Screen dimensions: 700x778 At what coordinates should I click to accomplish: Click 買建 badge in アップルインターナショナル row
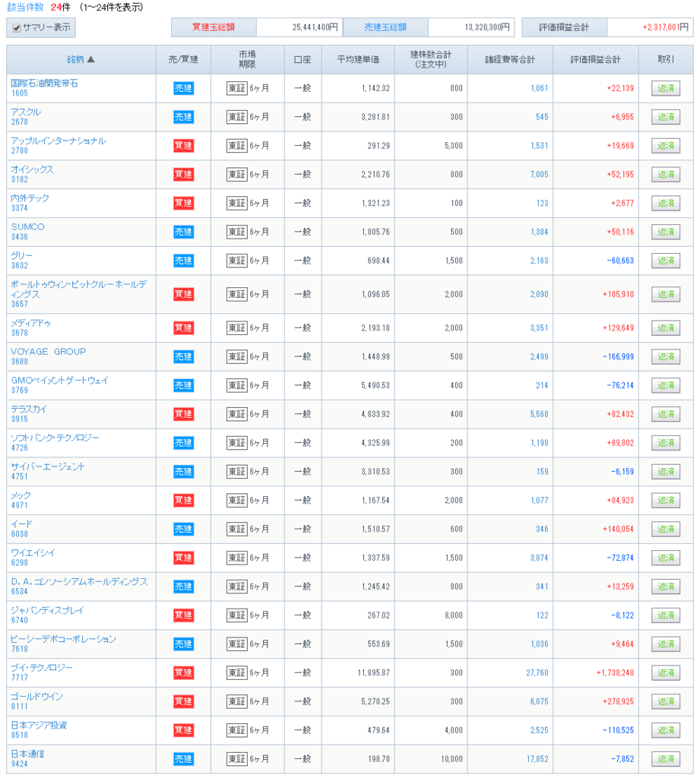point(183,146)
